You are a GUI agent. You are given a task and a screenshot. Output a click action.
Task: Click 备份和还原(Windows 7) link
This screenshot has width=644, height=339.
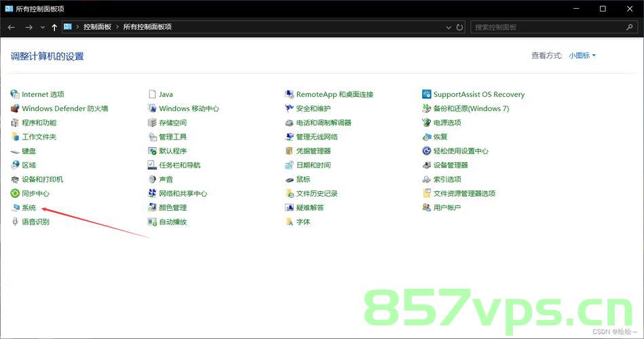(x=471, y=108)
